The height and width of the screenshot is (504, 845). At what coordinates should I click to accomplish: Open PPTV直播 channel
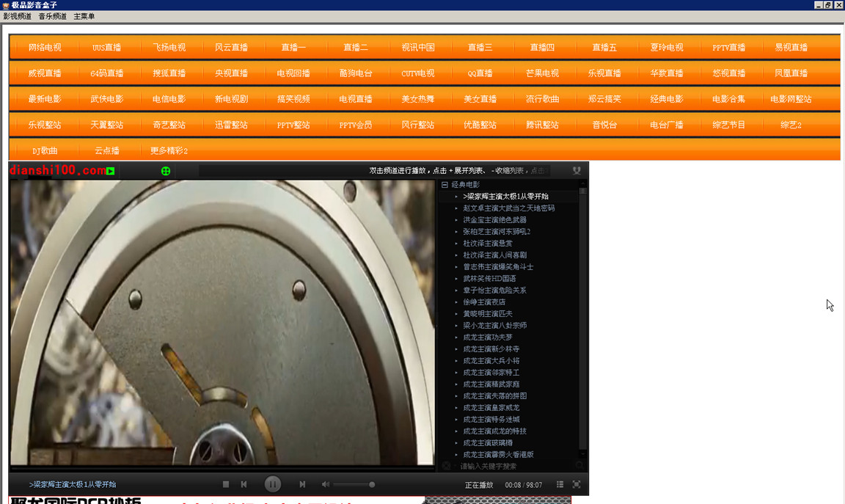point(728,48)
